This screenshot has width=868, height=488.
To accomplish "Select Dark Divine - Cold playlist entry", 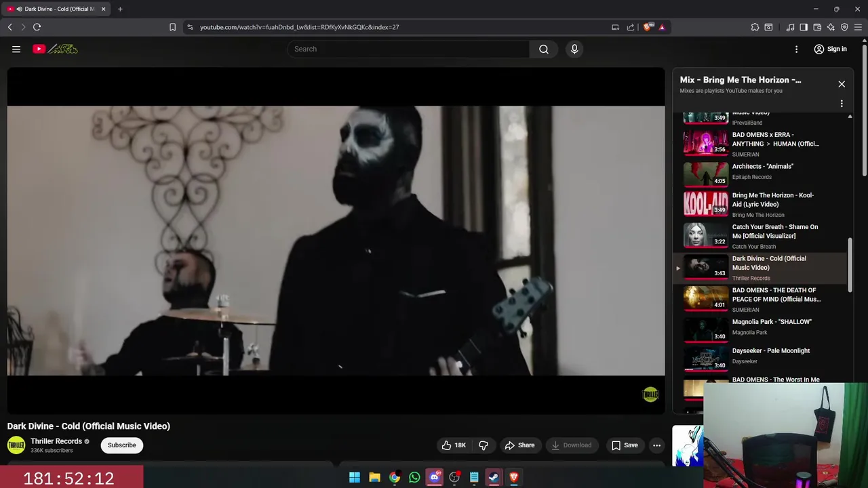I will [760, 268].
